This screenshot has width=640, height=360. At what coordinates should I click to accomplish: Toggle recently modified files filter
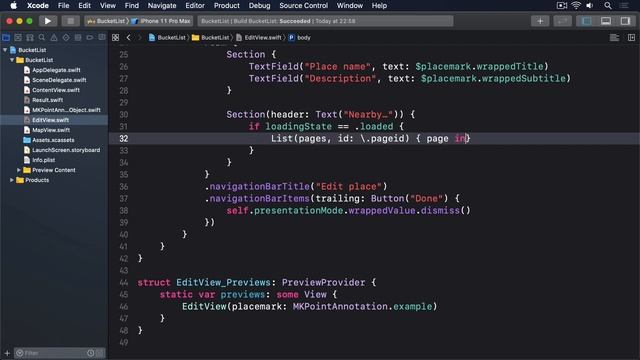[x=91, y=353]
